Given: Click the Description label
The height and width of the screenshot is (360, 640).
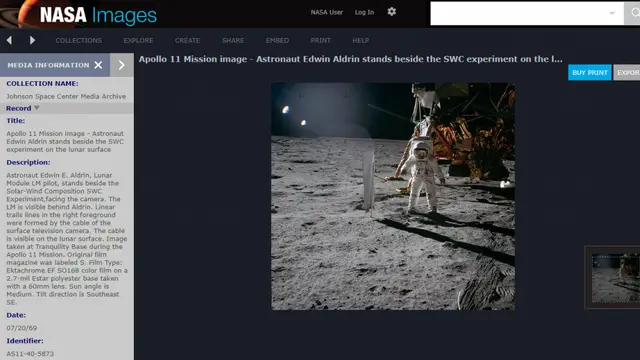Looking at the screenshot, I should (28, 162).
